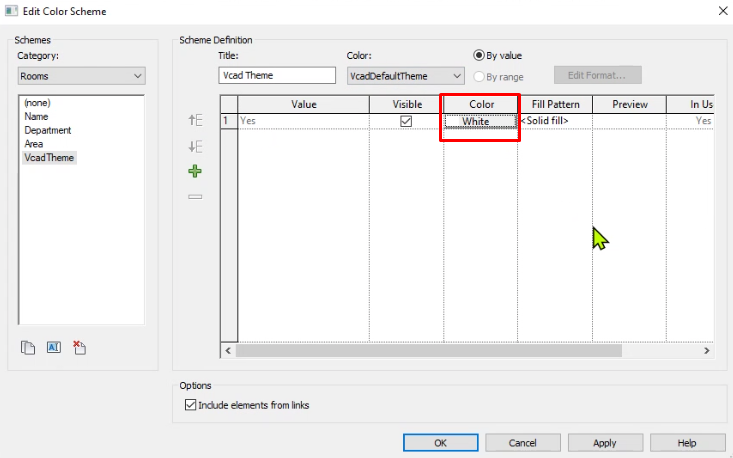733x458 pixels.
Task: Click the OK button
Action: tap(440, 443)
